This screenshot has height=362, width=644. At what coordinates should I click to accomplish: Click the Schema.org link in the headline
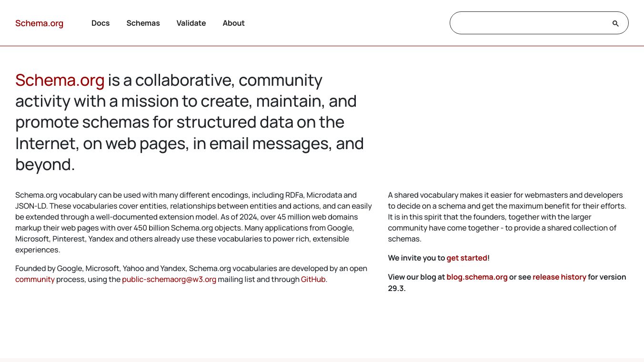[x=60, y=80]
